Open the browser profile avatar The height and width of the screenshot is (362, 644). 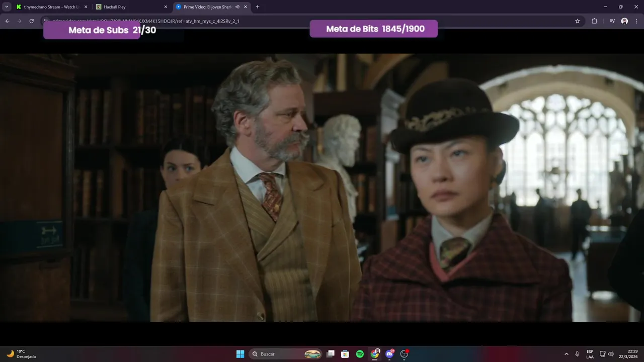(x=624, y=21)
